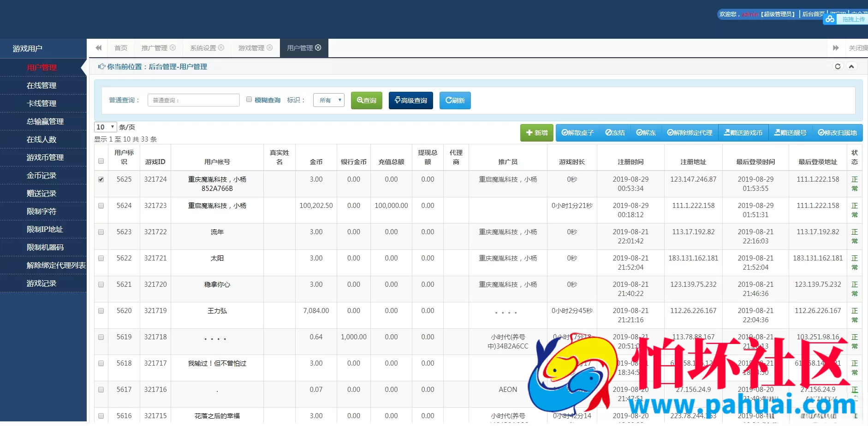Viewport: 868px width, 426px height.
Task: Open the 标识 所有 dropdown
Action: (x=329, y=100)
